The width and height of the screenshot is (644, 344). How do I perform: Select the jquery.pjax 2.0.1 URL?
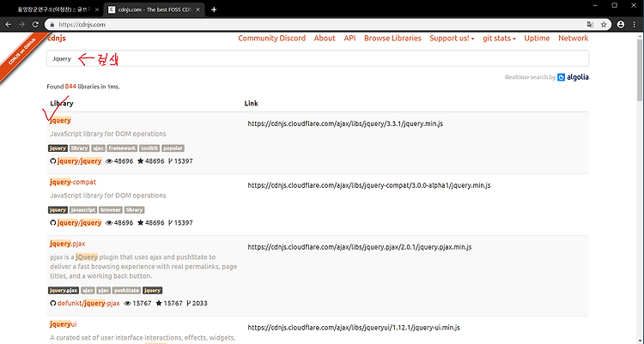[x=360, y=247]
